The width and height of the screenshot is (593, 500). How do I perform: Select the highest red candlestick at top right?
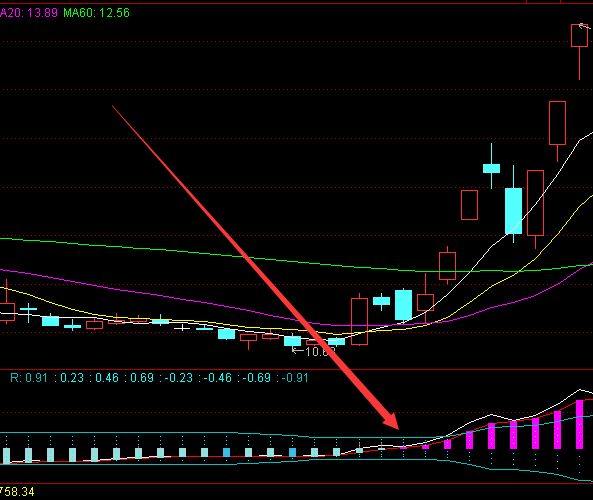tap(579, 36)
